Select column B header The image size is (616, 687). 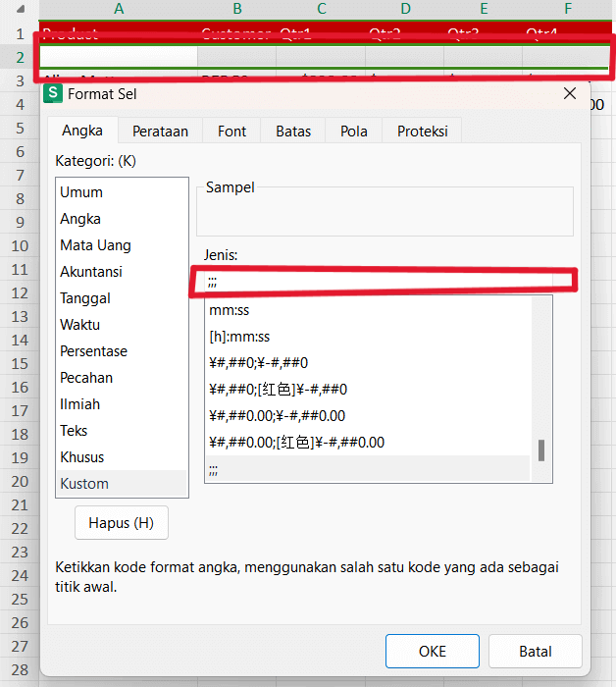pyautogui.click(x=236, y=9)
